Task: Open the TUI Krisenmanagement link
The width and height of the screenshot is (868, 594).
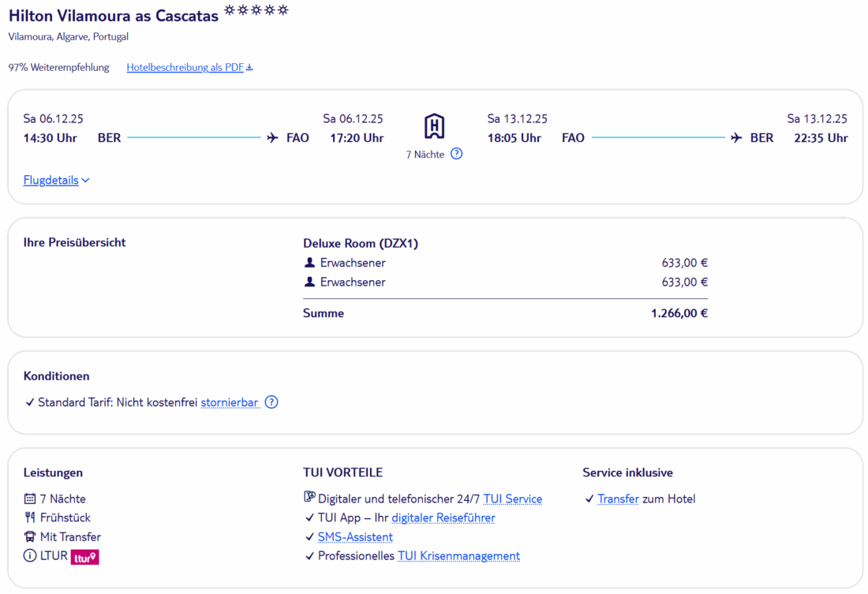Action: pos(458,556)
